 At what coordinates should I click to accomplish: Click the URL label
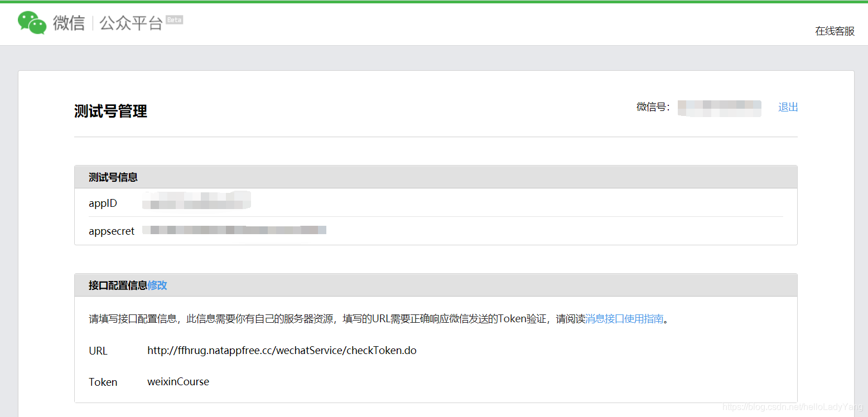pyautogui.click(x=98, y=351)
